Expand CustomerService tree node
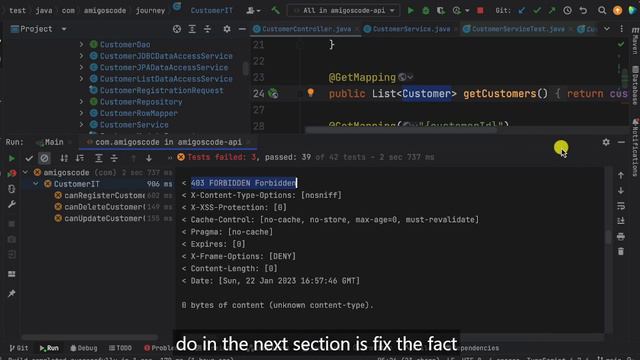 (82, 124)
